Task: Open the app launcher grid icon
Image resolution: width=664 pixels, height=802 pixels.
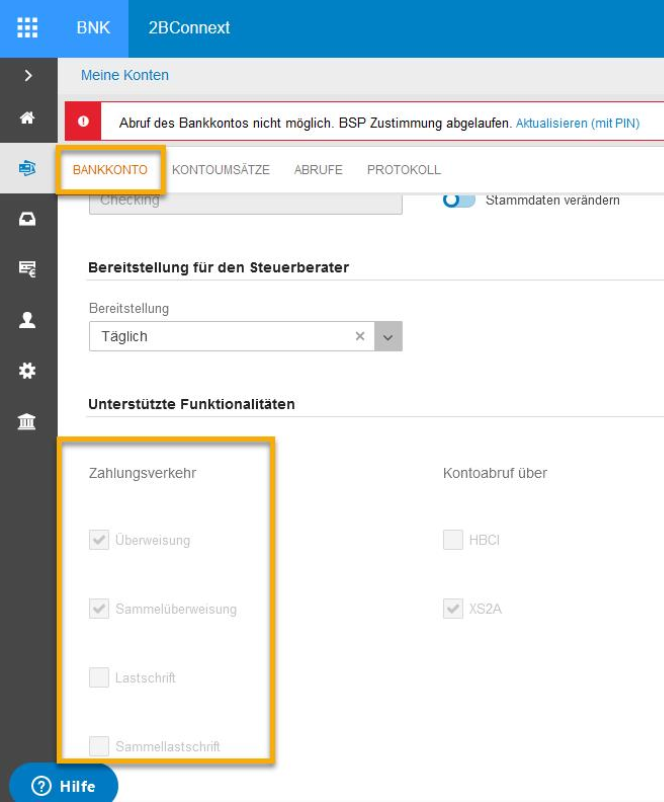Action: 28,28
